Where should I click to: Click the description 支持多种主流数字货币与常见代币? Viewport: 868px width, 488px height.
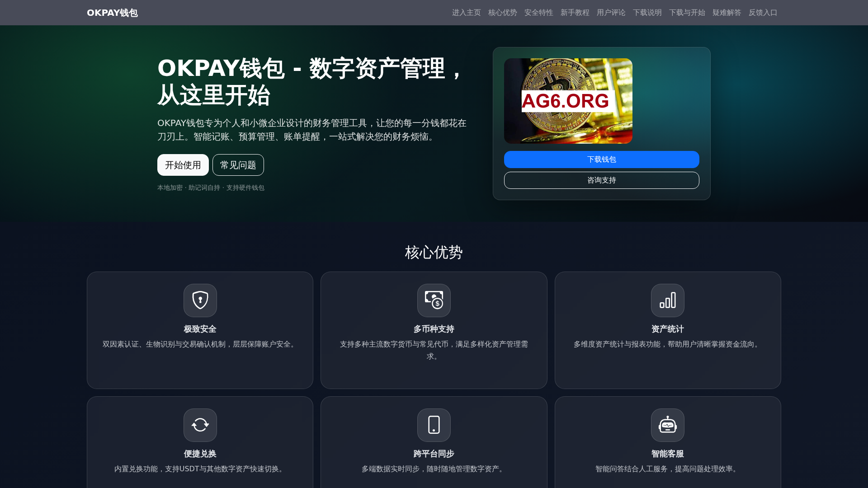[434, 350]
